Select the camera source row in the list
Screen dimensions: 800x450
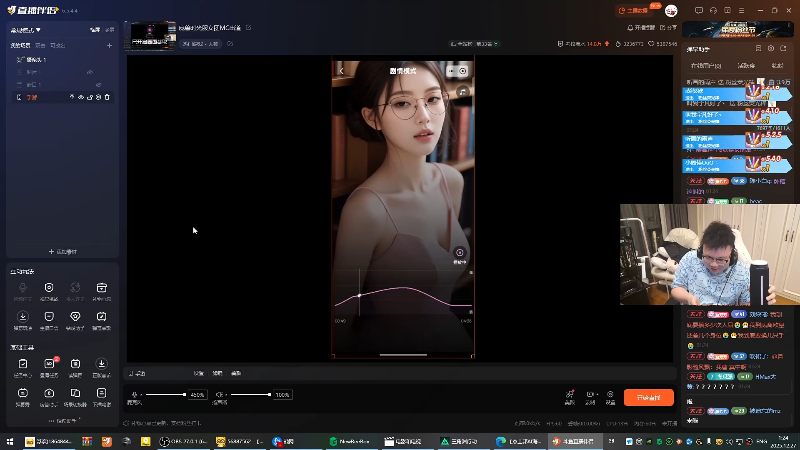coord(61,60)
